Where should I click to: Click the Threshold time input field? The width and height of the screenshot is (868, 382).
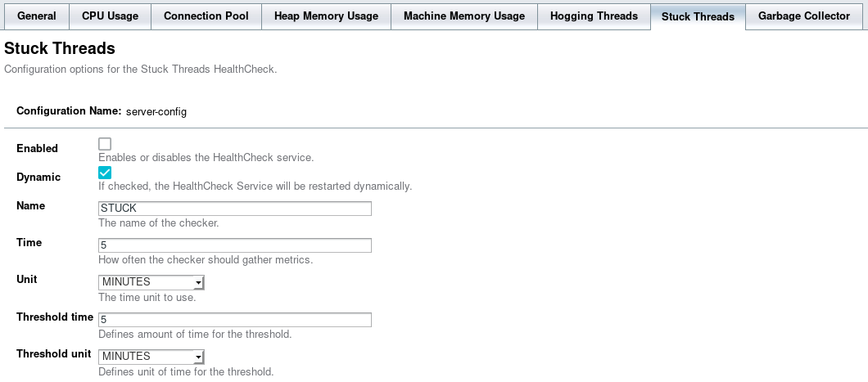(235, 320)
